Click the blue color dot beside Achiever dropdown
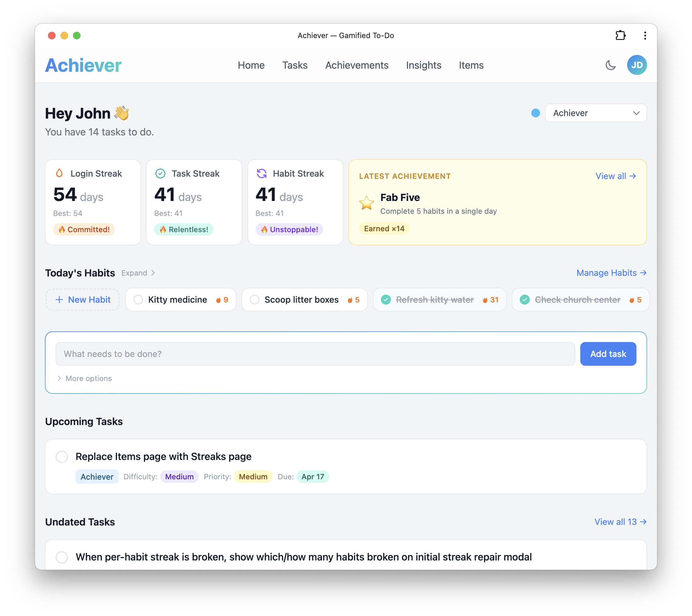The image size is (692, 616). (x=535, y=113)
